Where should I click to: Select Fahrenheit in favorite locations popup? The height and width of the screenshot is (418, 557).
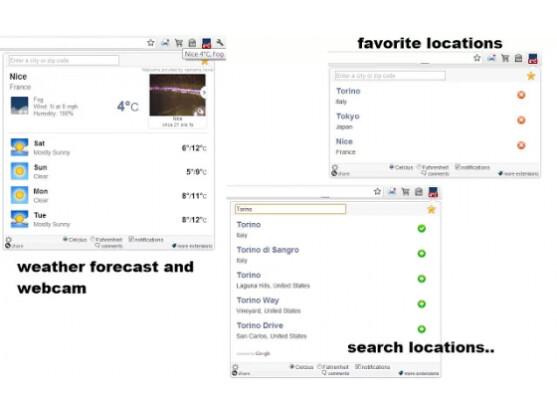(419, 167)
